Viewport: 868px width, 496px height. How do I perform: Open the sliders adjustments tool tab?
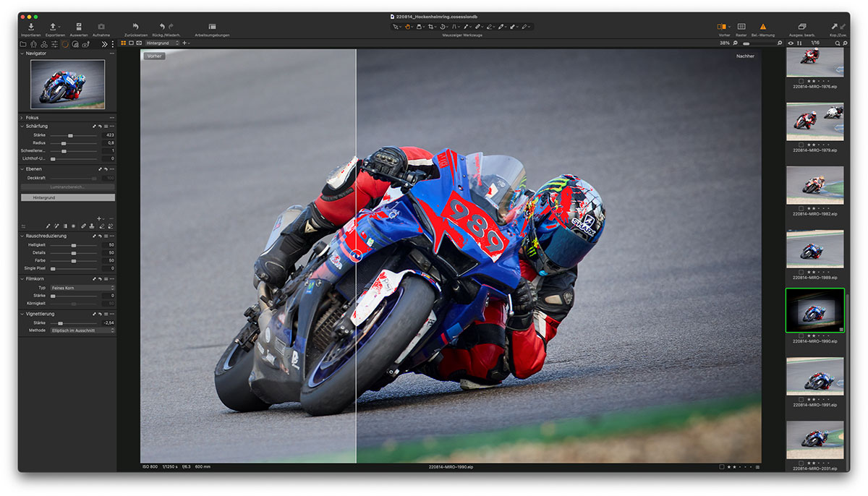coord(54,44)
